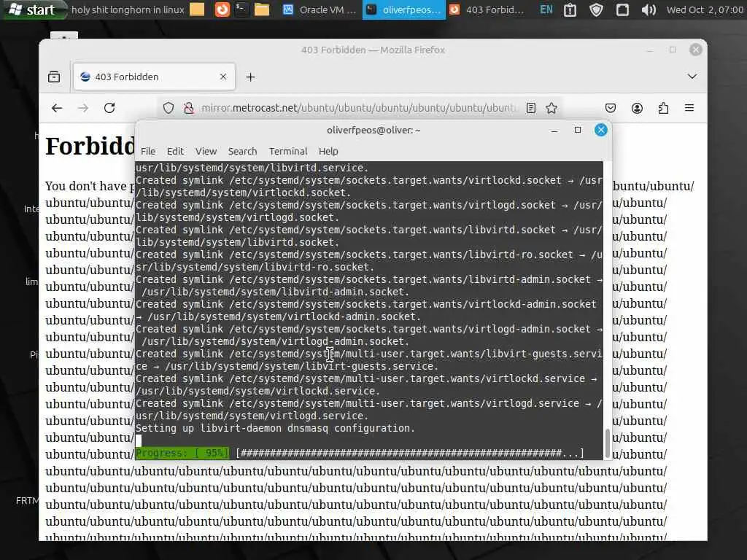The width and height of the screenshot is (747, 560).
Task: Click the terminal vertical scrollbar thumb
Action: 608,443
